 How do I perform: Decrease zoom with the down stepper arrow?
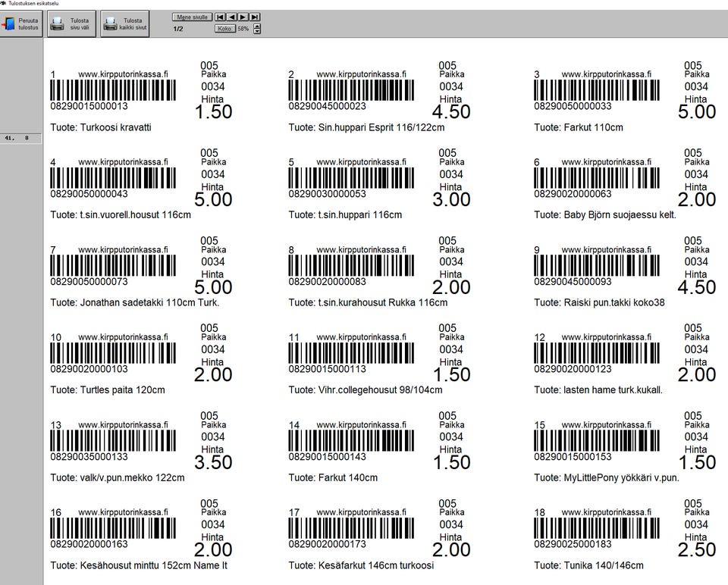(x=257, y=32)
